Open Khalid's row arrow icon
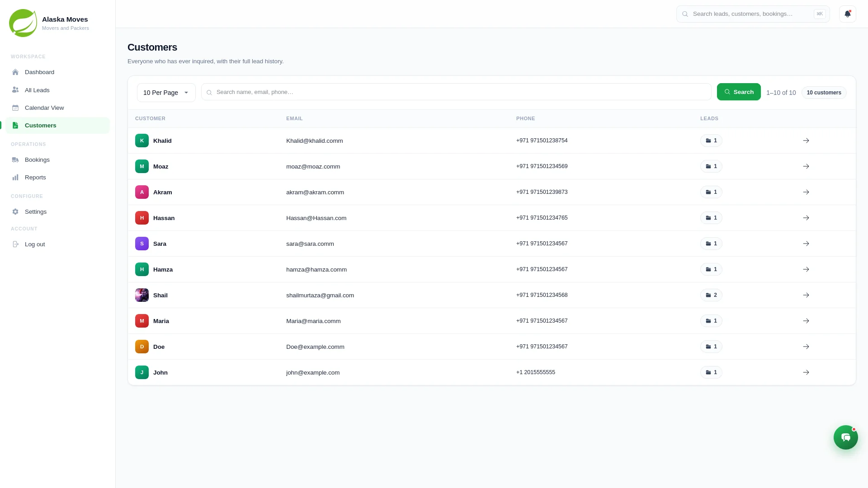 (x=806, y=141)
